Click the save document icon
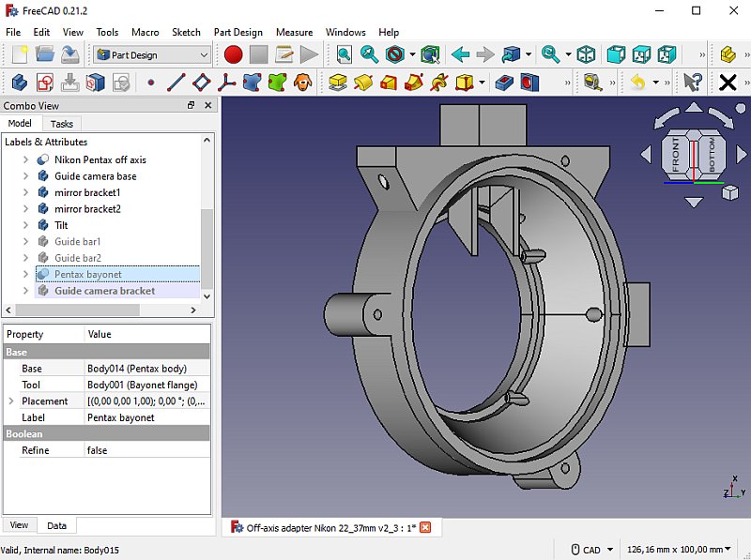The width and height of the screenshot is (751, 560). click(69, 54)
